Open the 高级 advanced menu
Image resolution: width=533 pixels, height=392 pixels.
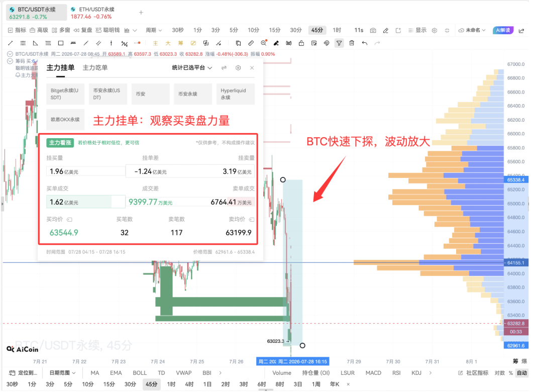(39, 30)
